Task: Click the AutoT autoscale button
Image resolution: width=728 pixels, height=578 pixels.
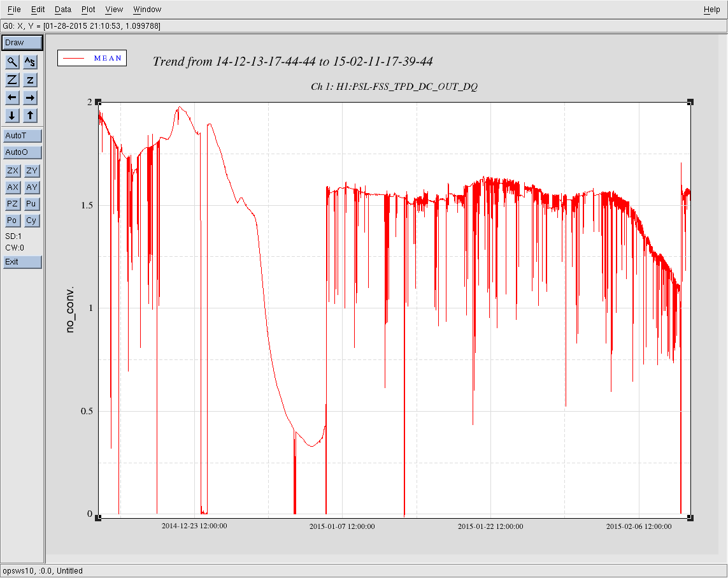Action: point(23,136)
